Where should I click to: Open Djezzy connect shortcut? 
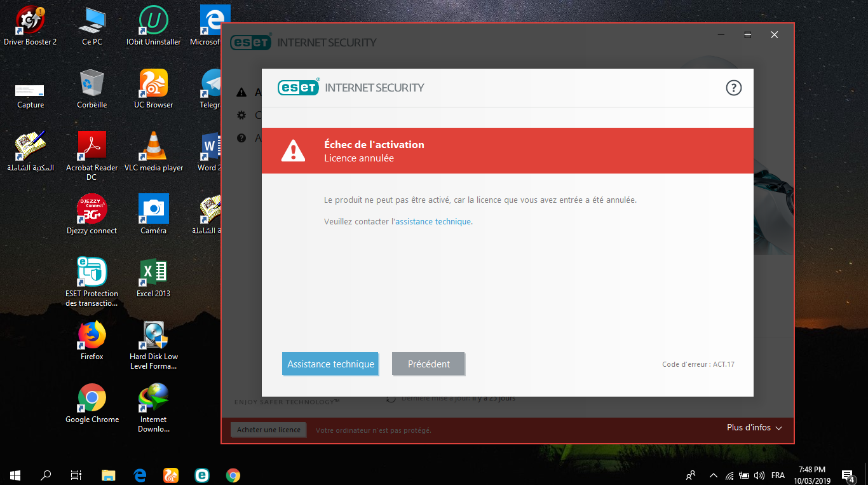(x=92, y=215)
